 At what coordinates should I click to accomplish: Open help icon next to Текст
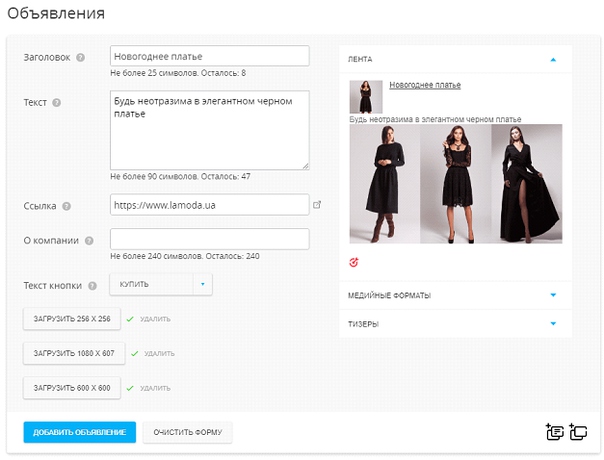point(57,103)
